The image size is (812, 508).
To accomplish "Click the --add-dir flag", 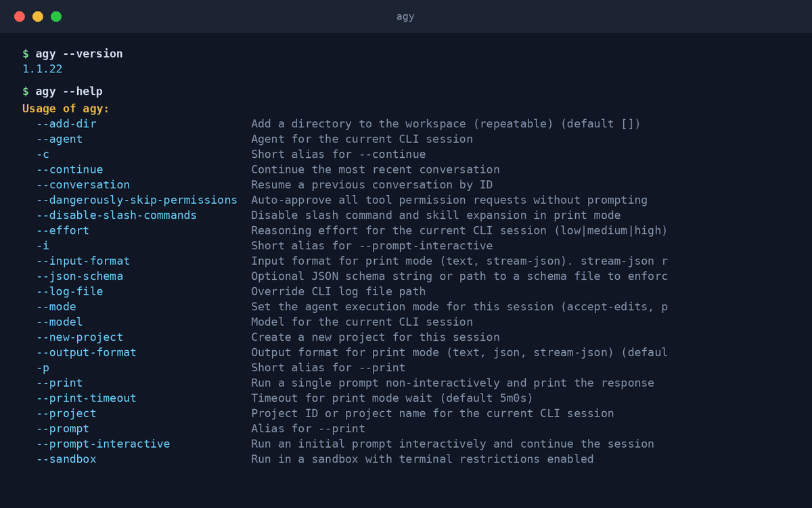I will pyautogui.click(x=66, y=124).
